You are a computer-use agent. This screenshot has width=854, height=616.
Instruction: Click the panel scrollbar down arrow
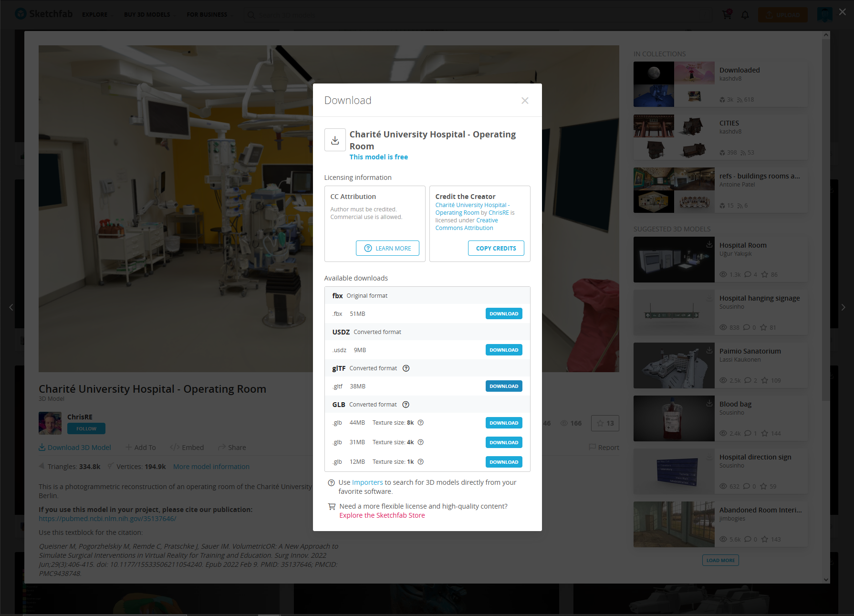point(826,580)
